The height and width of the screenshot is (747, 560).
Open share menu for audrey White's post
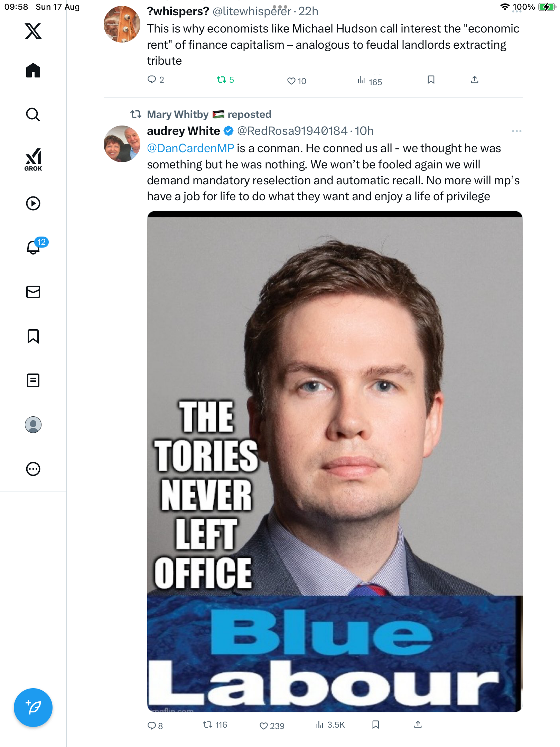click(x=418, y=725)
